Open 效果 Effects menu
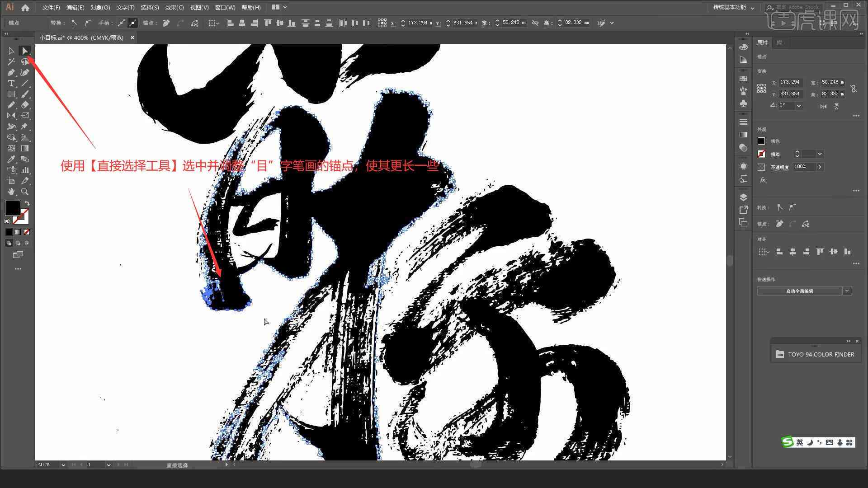868x488 pixels. coord(175,7)
